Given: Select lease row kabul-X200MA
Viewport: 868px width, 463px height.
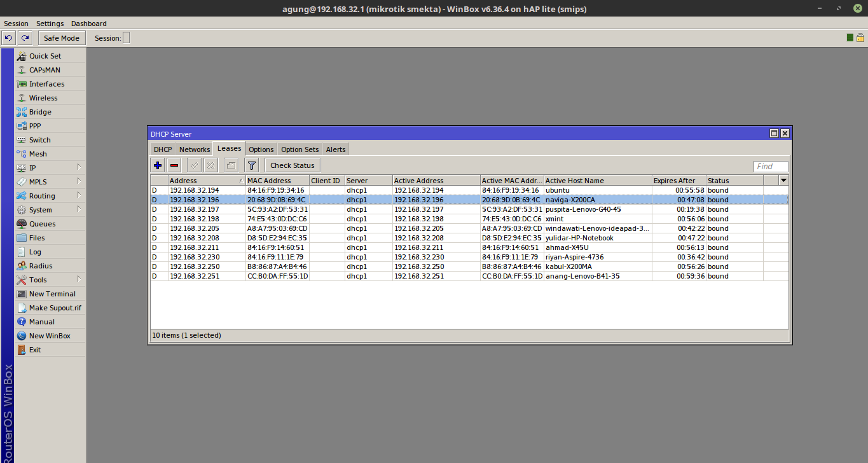Looking at the screenshot, I should pos(469,266).
